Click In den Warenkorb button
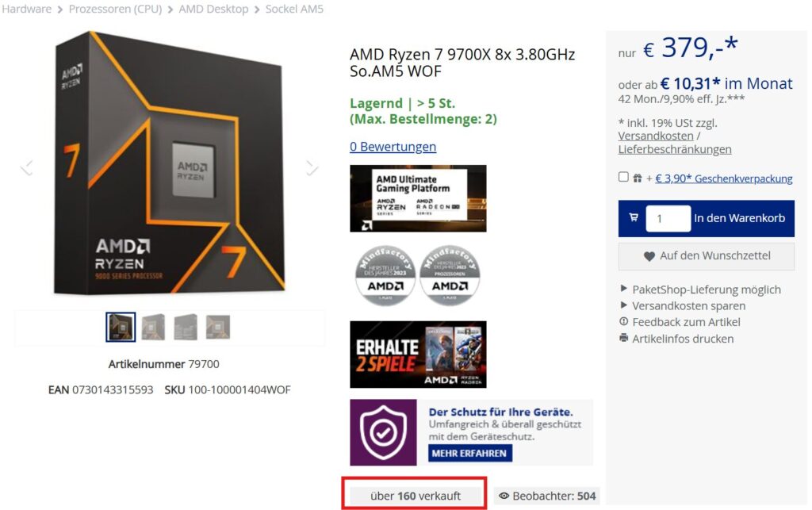 tap(739, 218)
